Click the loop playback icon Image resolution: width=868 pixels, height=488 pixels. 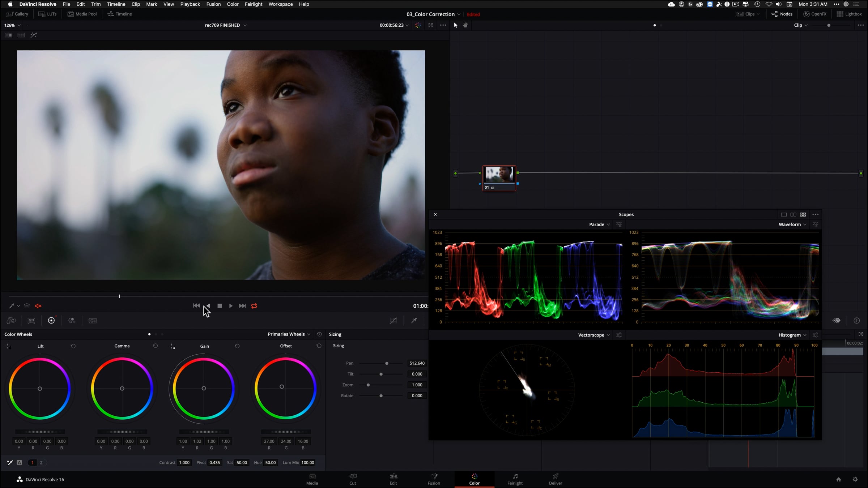point(254,306)
